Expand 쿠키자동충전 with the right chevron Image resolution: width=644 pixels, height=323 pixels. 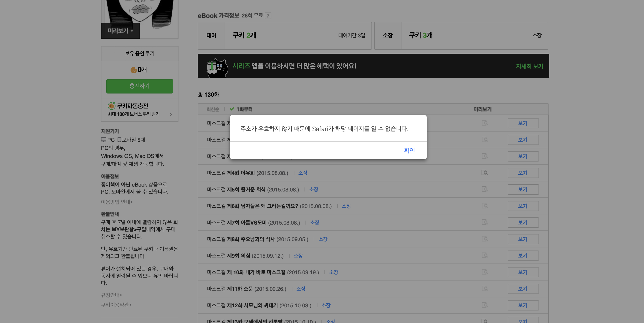pos(171,114)
